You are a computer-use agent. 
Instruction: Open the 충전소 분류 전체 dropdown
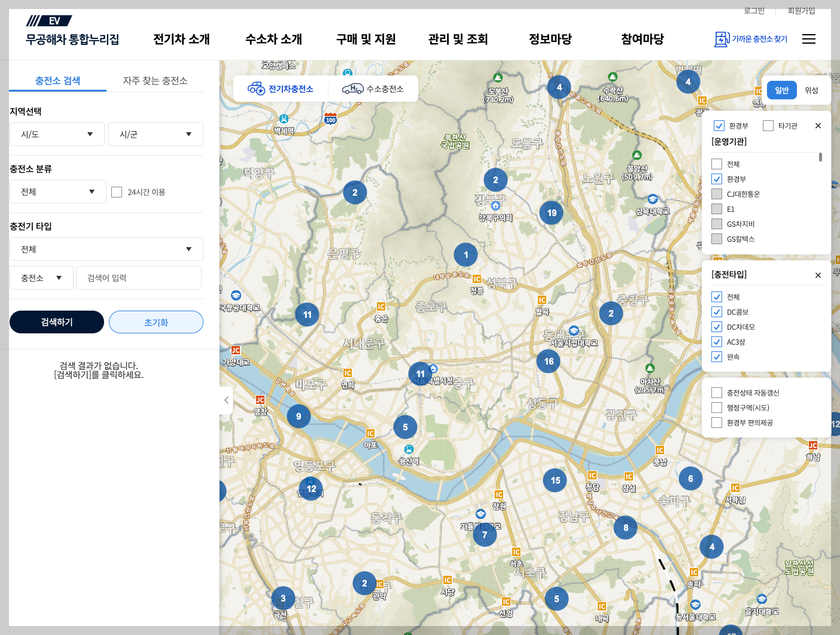click(58, 192)
